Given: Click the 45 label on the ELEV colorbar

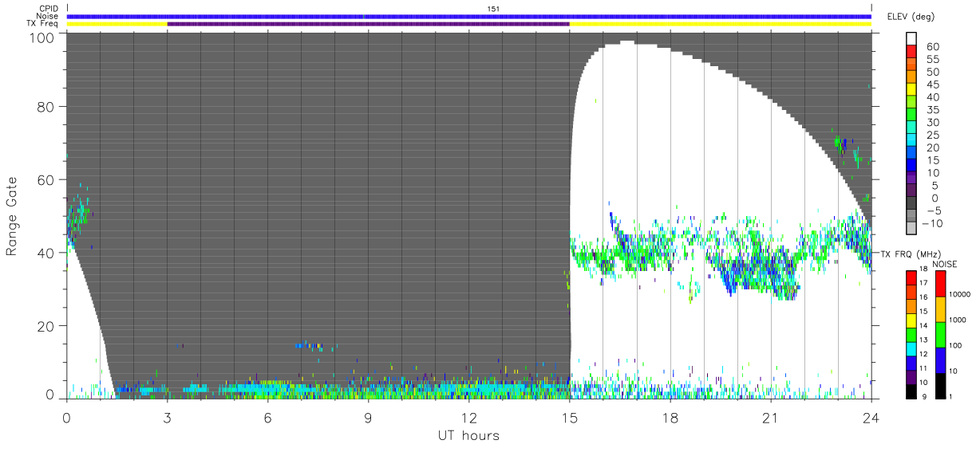Looking at the screenshot, I should pos(933,85).
